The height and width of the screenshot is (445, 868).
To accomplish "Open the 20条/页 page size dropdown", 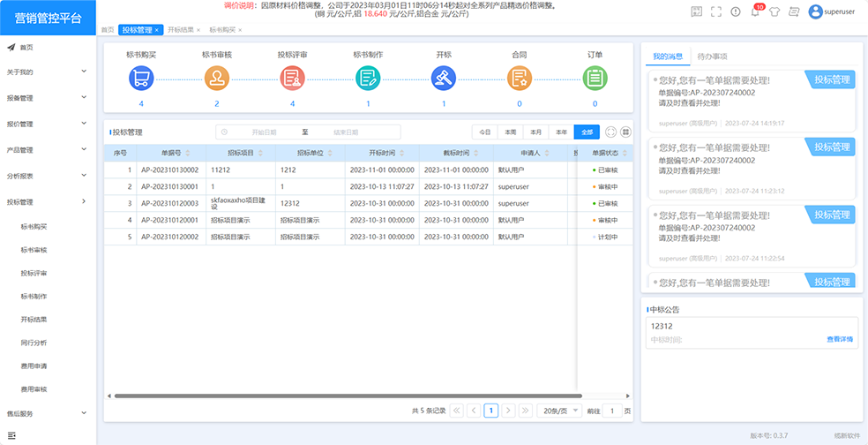I will 559,411.
